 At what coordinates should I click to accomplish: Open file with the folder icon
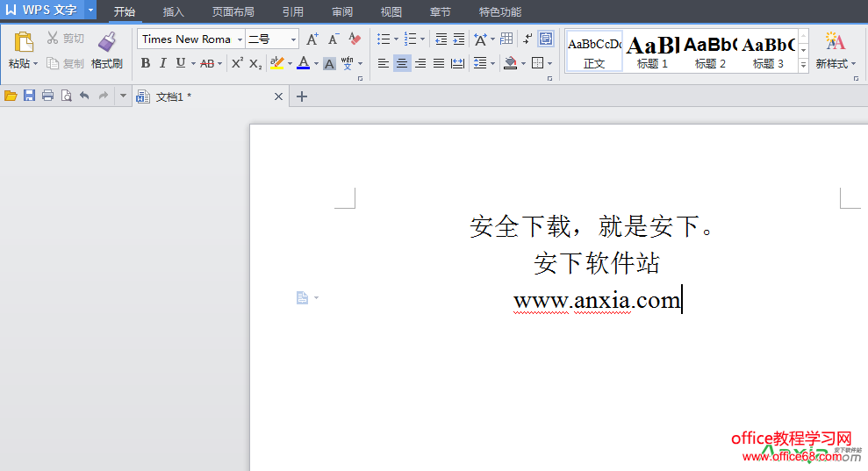[x=11, y=96]
